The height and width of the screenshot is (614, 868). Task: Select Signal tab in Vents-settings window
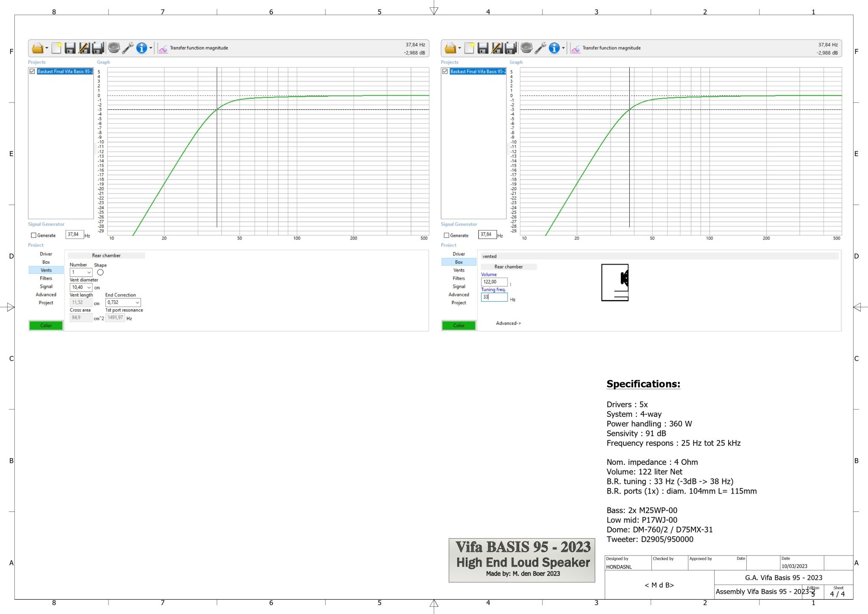(x=46, y=286)
